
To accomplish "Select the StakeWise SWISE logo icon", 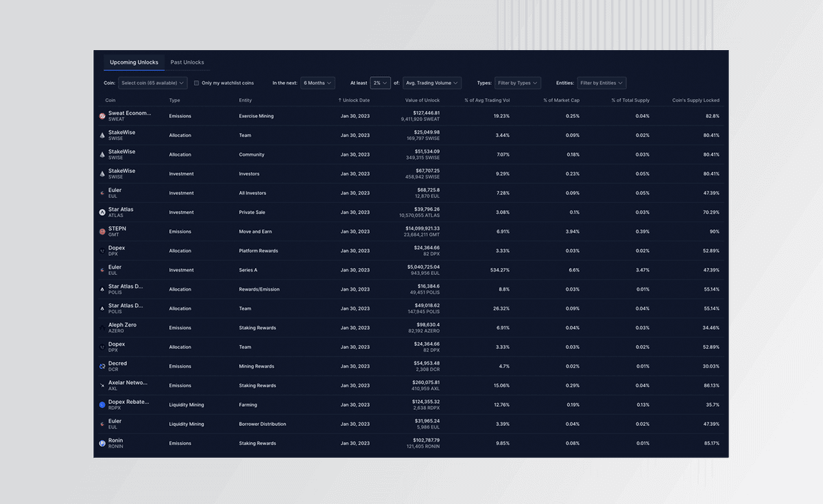I will click(x=102, y=134).
